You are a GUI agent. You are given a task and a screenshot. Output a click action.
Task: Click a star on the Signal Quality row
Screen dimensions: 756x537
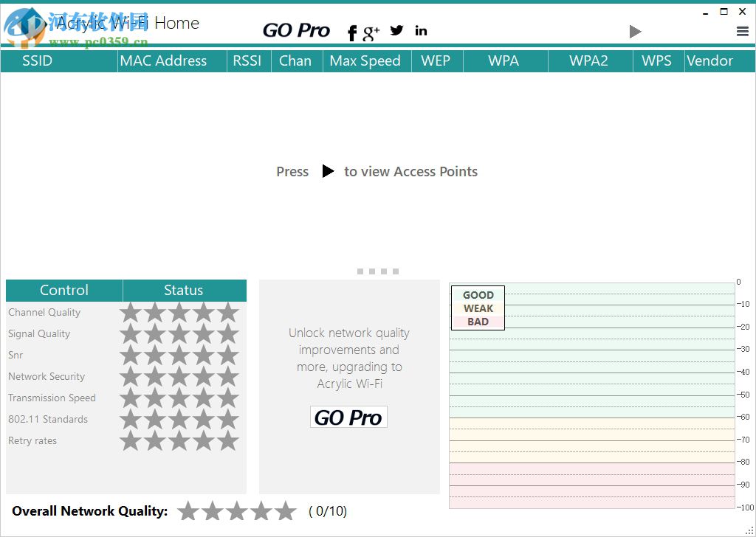click(130, 333)
